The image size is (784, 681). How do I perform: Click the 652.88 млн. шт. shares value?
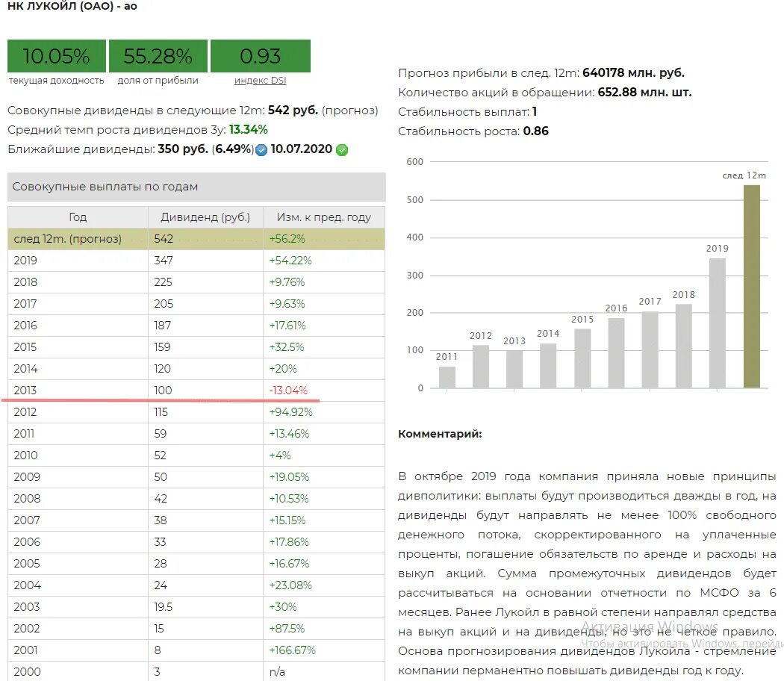click(644, 93)
